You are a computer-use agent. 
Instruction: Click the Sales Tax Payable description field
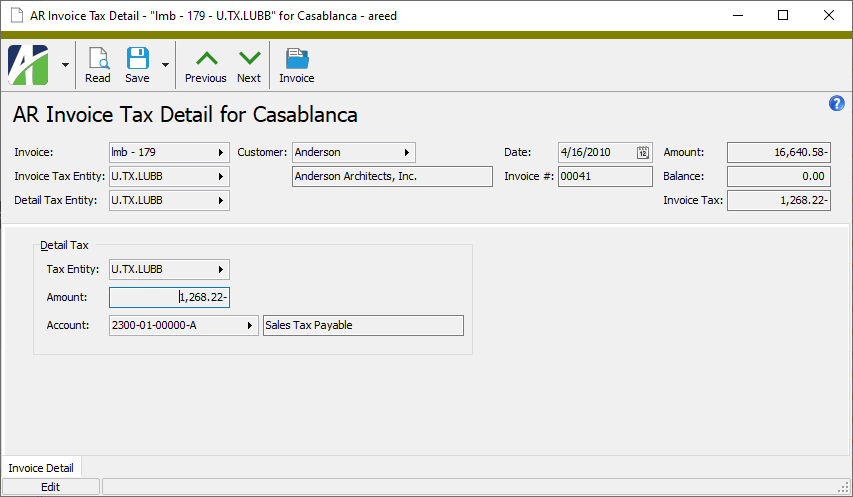363,326
